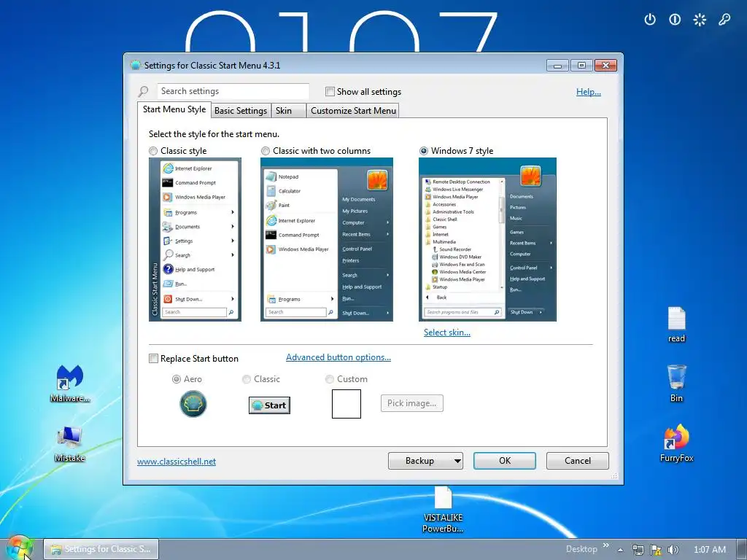This screenshot has width=747, height=560.
Task: Click the Windows 7 style preview thumbnail
Action: click(487, 239)
